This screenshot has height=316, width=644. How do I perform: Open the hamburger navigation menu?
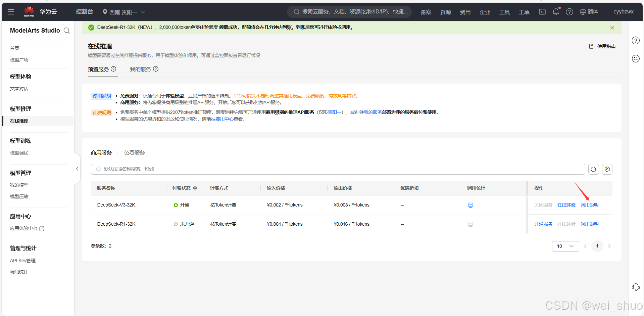(11, 12)
